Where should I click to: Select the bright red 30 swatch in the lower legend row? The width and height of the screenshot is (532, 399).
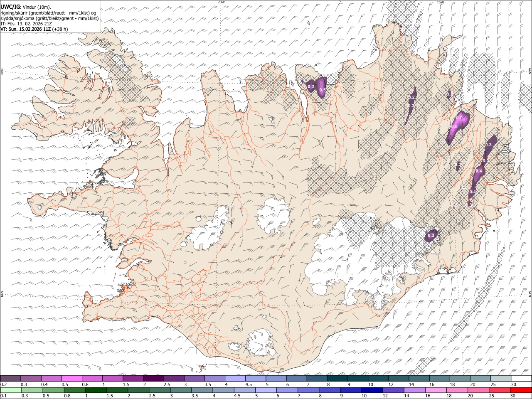point(521,390)
